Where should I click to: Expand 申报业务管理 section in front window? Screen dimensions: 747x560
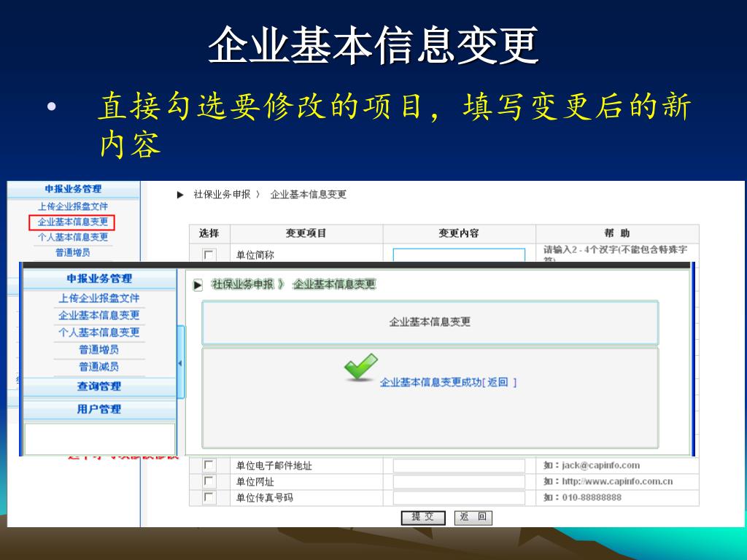pyautogui.click(x=99, y=279)
